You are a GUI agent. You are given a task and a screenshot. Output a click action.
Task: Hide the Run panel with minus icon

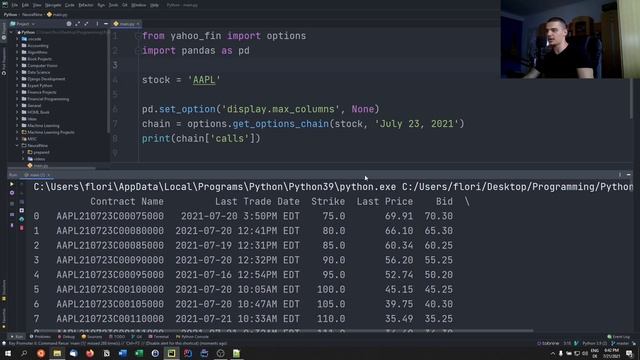(629, 175)
